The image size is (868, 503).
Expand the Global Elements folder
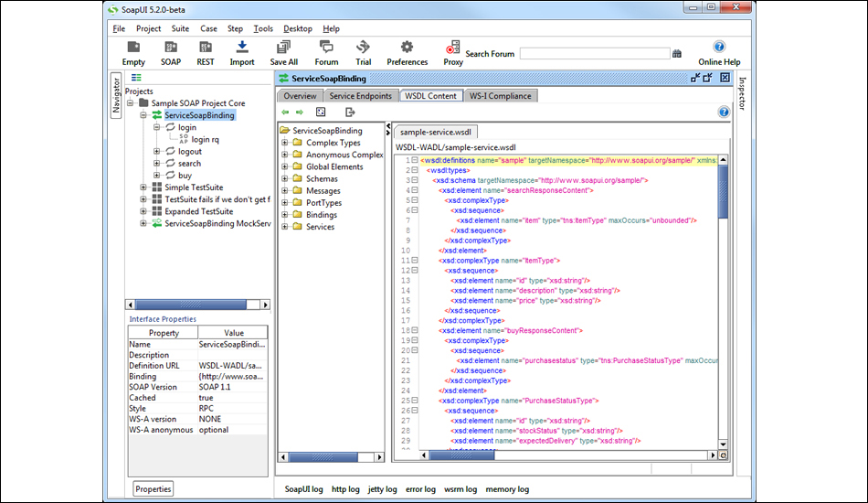click(284, 166)
